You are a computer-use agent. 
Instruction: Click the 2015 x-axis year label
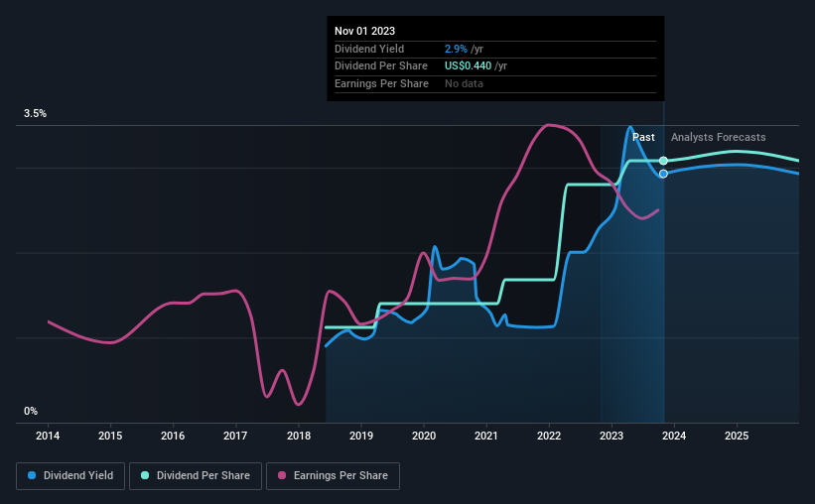pyautogui.click(x=110, y=436)
